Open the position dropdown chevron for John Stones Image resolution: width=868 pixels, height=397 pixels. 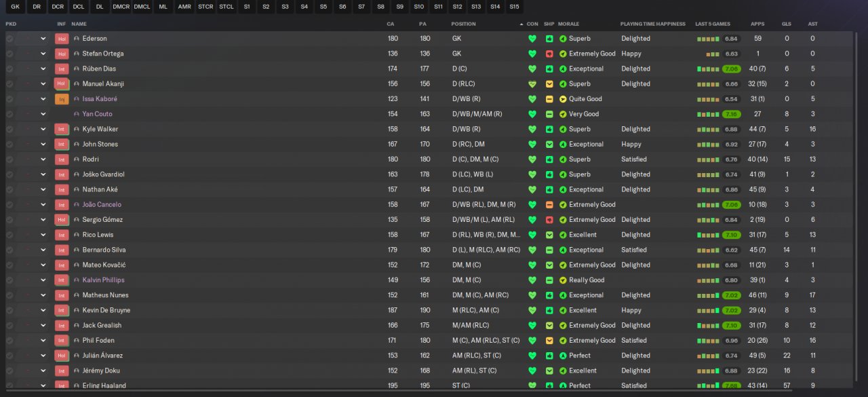coord(43,144)
